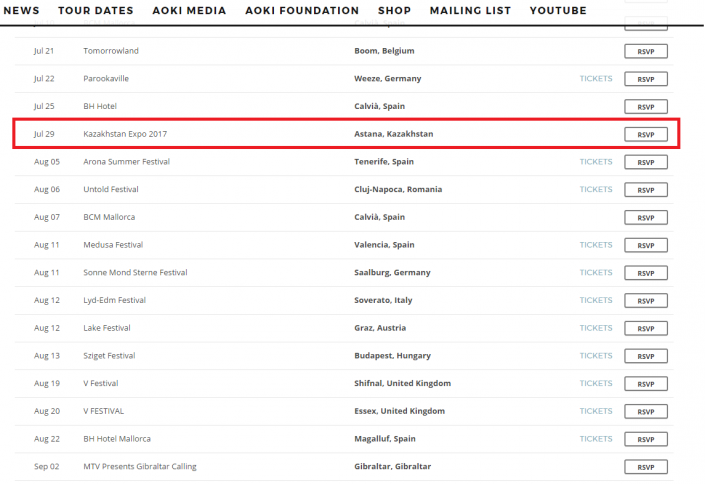Screen dimensions: 705x484
Task: Open AOKI MEDIA in navigation
Action: coord(189,11)
